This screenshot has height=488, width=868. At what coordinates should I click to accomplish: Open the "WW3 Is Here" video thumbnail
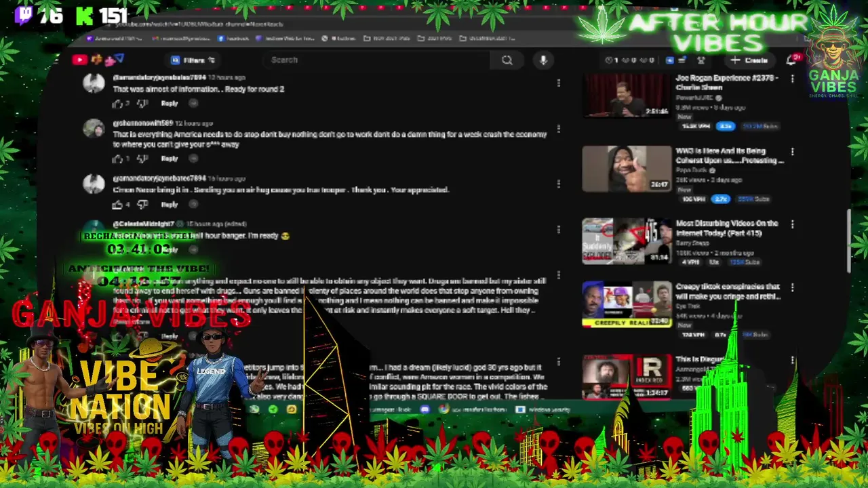pos(627,169)
